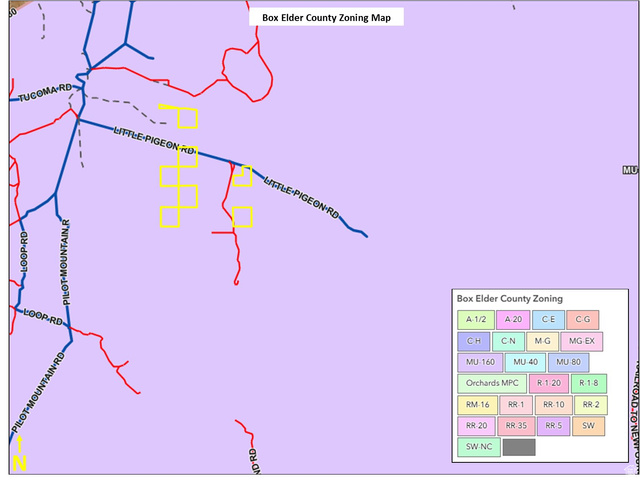640x480 pixels.
Task: Select the A-20 zoning legend swatch
Action: click(x=513, y=320)
